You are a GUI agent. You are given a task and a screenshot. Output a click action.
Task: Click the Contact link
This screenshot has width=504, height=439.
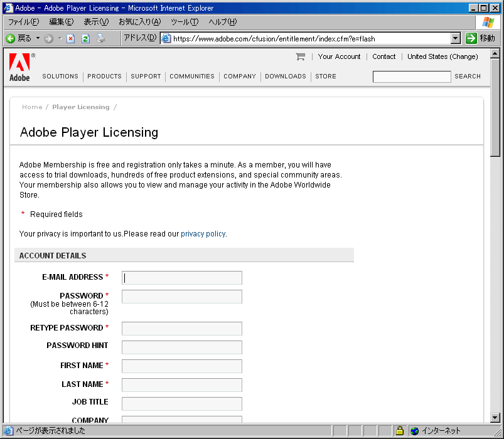click(x=383, y=56)
